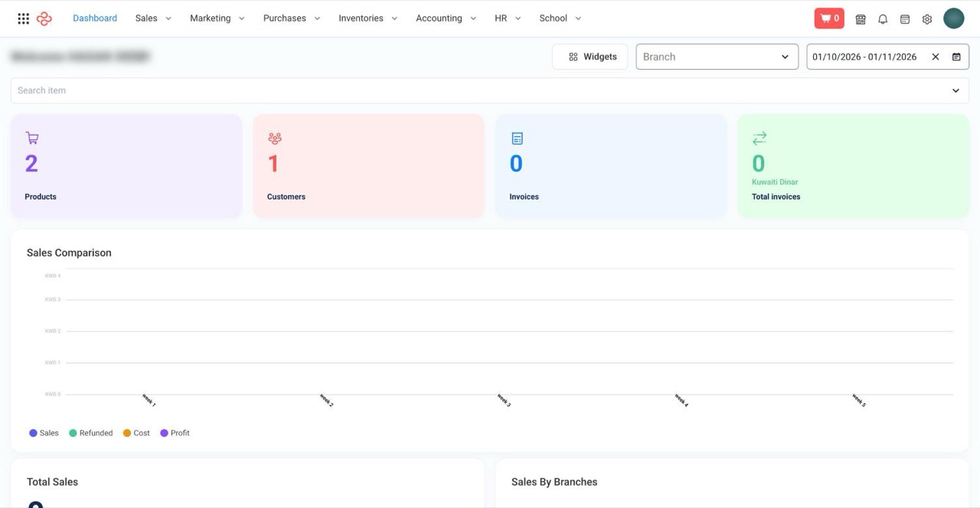This screenshot has height=508, width=980.
Task: Show notifications via the bell icon
Action: point(883,19)
